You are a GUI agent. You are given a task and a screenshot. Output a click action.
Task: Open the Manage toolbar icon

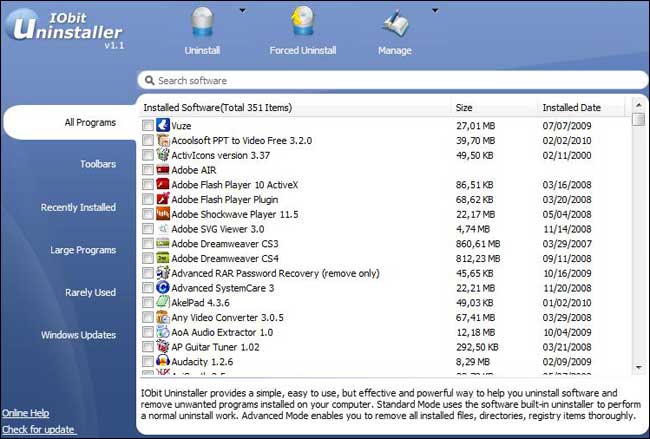click(x=394, y=24)
